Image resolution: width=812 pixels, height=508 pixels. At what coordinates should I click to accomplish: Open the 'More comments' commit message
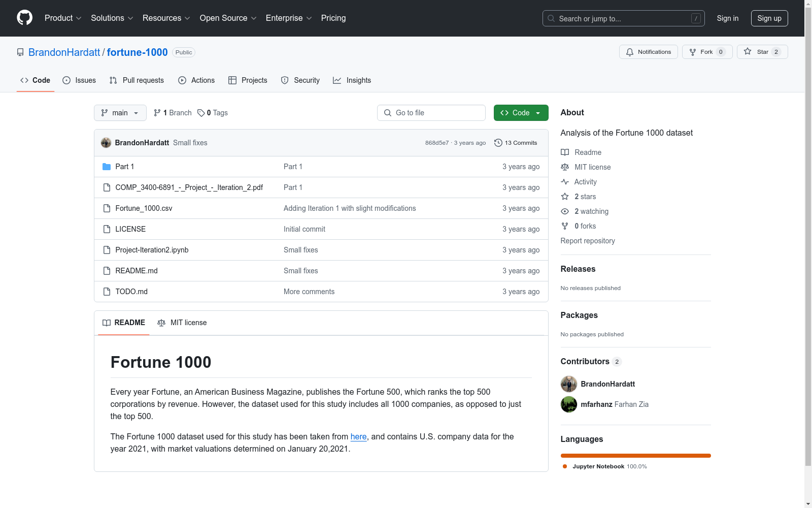309,292
